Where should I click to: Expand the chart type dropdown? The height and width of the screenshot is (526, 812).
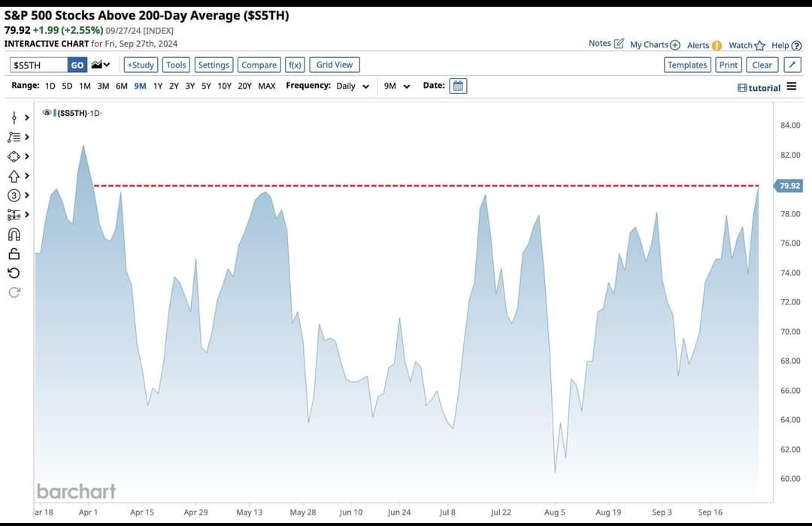tap(100, 65)
